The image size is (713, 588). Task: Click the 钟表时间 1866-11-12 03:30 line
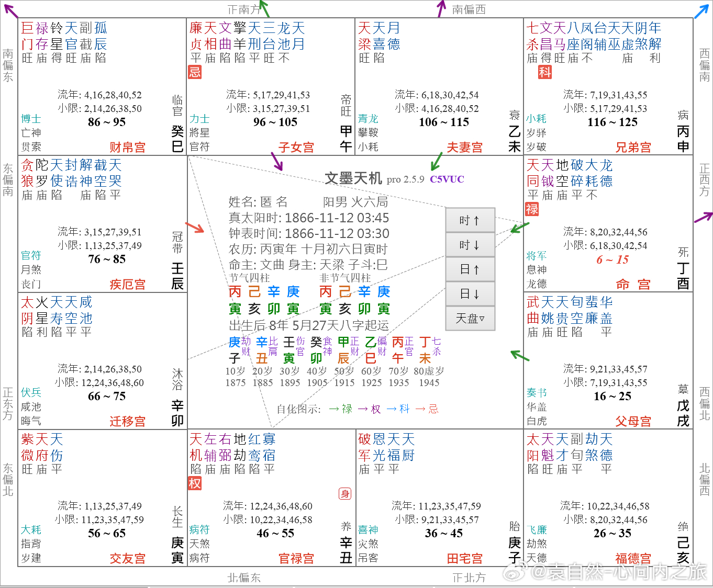tap(309, 233)
